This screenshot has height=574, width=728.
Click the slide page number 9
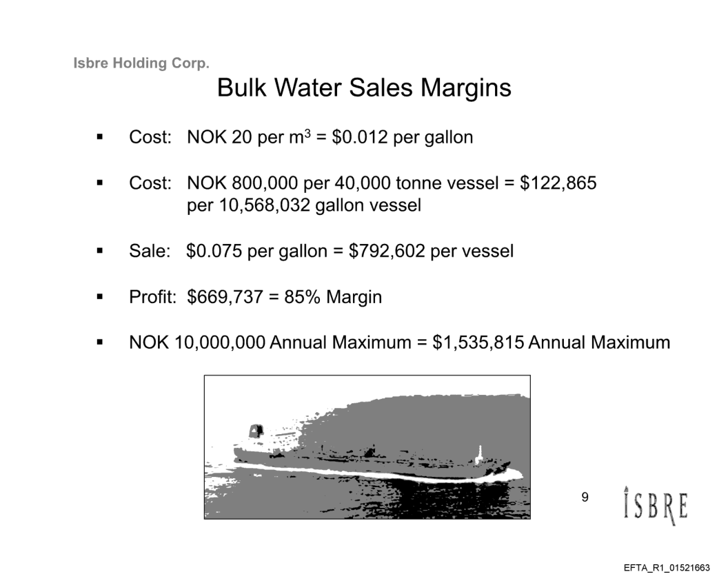tap(585, 498)
